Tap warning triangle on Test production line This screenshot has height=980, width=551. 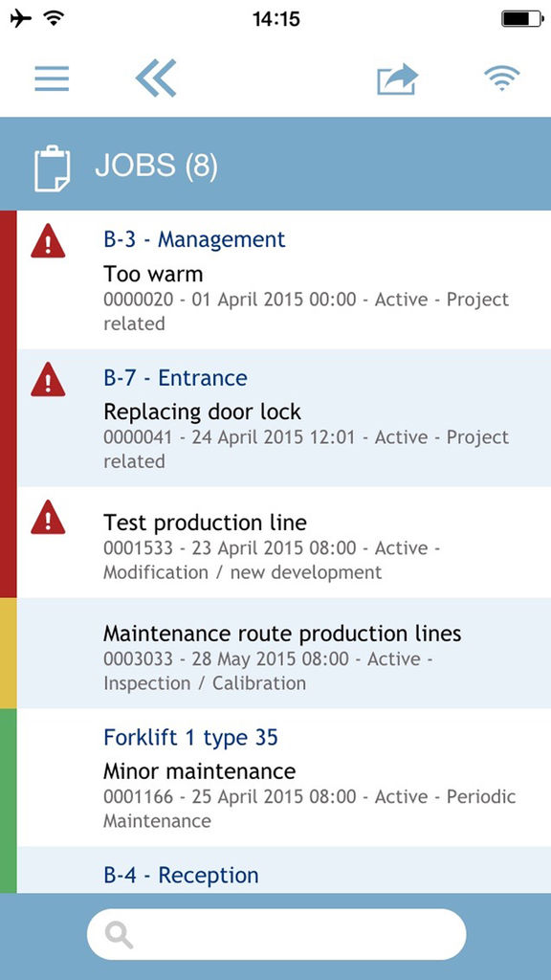coord(48,517)
